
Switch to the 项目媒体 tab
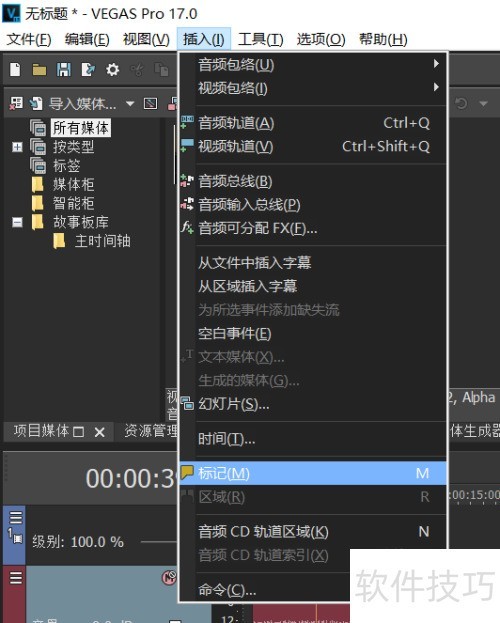41,431
